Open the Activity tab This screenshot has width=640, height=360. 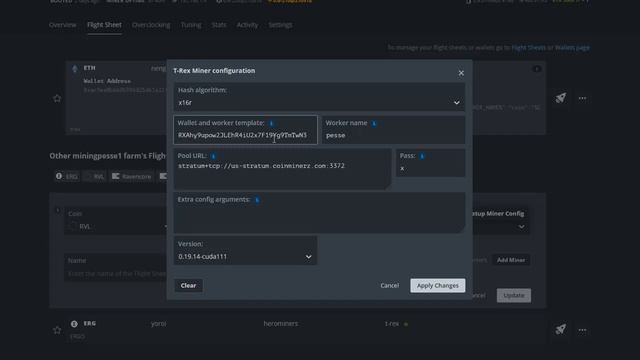[247, 25]
